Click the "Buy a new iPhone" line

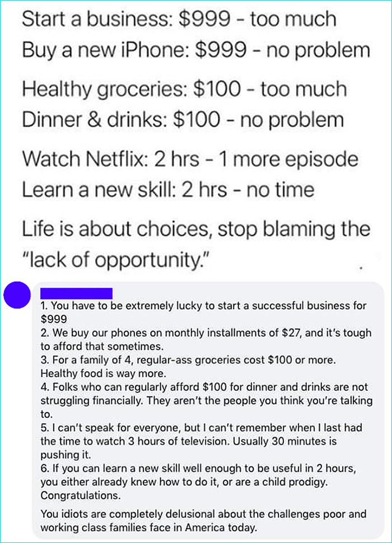196,50
